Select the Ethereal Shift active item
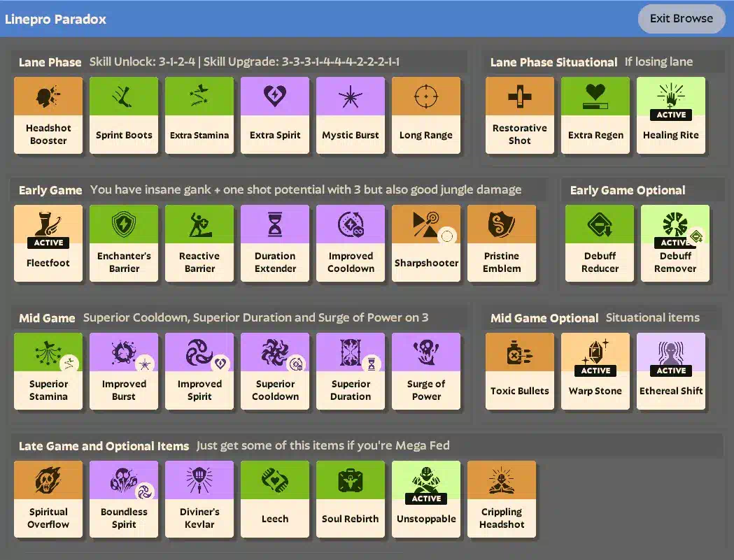The width and height of the screenshot is (734, 560). 671,371
